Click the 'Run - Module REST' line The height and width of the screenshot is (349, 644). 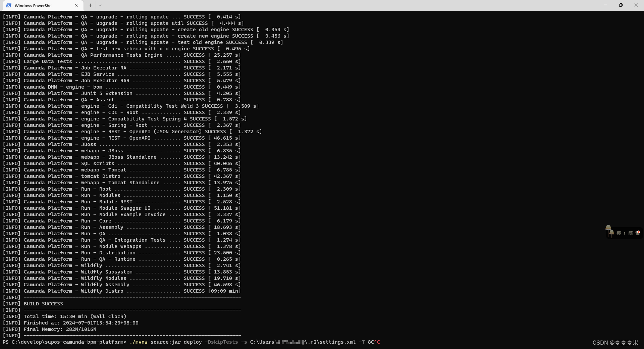click(x=122, y=202)
